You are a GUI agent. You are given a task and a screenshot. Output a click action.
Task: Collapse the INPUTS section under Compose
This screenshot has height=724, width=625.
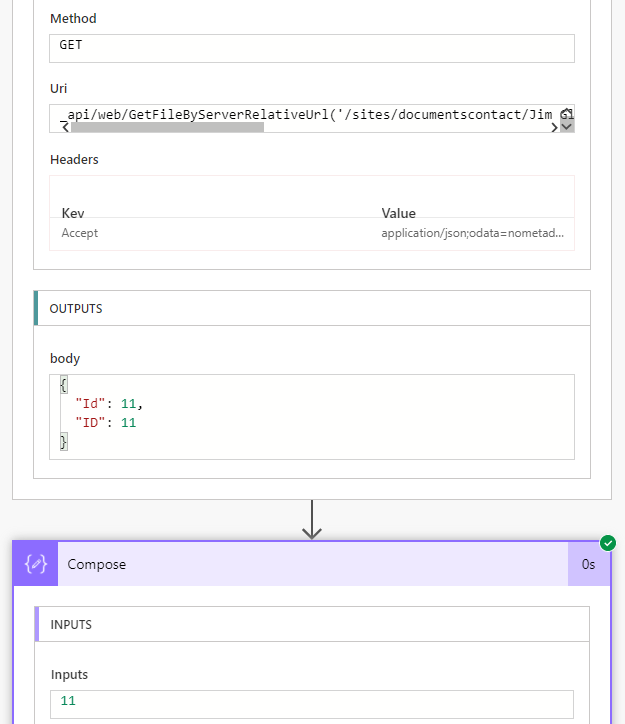312,624
